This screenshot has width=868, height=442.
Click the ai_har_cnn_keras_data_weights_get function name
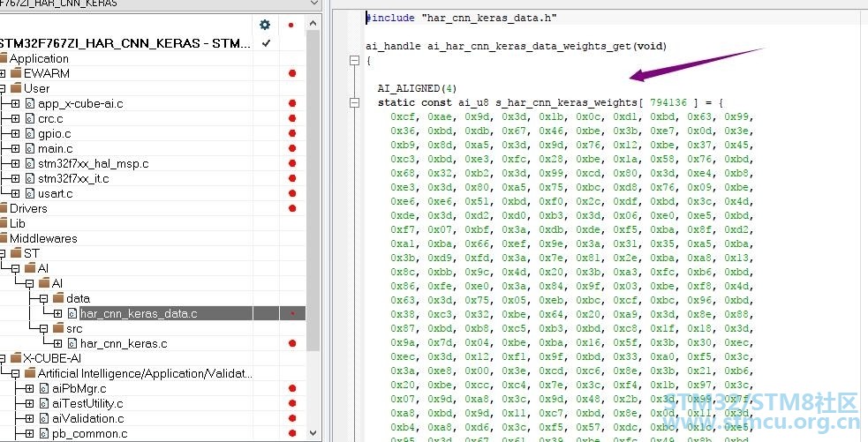click(529, 47)
